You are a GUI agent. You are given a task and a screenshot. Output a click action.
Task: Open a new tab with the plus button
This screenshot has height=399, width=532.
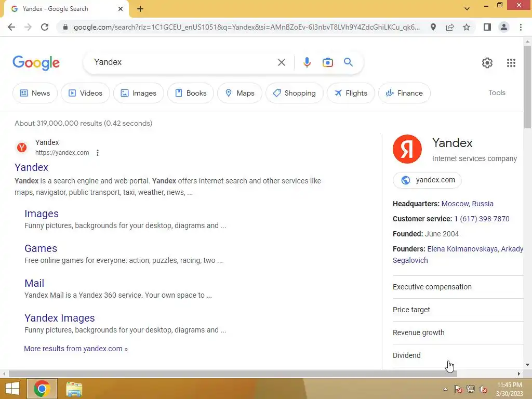(140, 9)
